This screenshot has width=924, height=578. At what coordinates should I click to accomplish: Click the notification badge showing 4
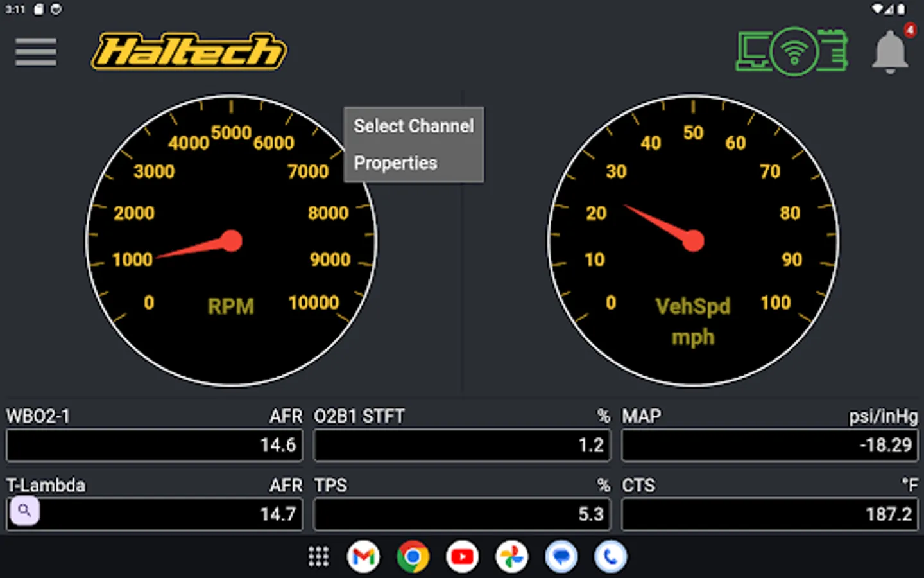(910, 31)
